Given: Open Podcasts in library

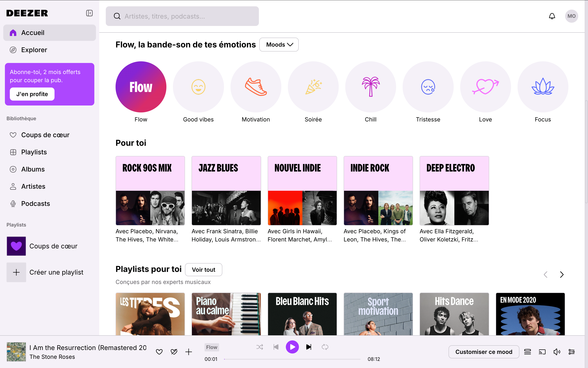Looking at the screenshot, I should coord(50,203).
